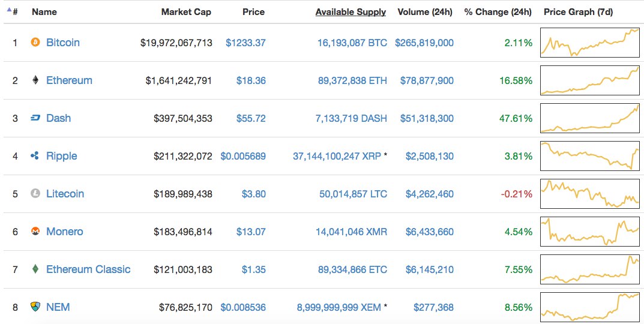Click Dash 24h change 47.61%
The width and height of the screenshot is (644, 324).
[x=516, y=119]
